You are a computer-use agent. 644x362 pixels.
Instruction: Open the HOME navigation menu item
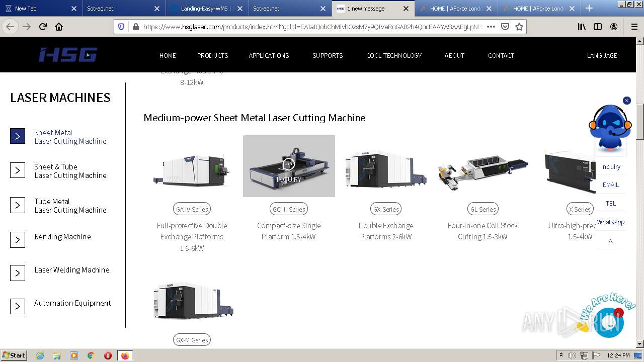coord(168,55)
